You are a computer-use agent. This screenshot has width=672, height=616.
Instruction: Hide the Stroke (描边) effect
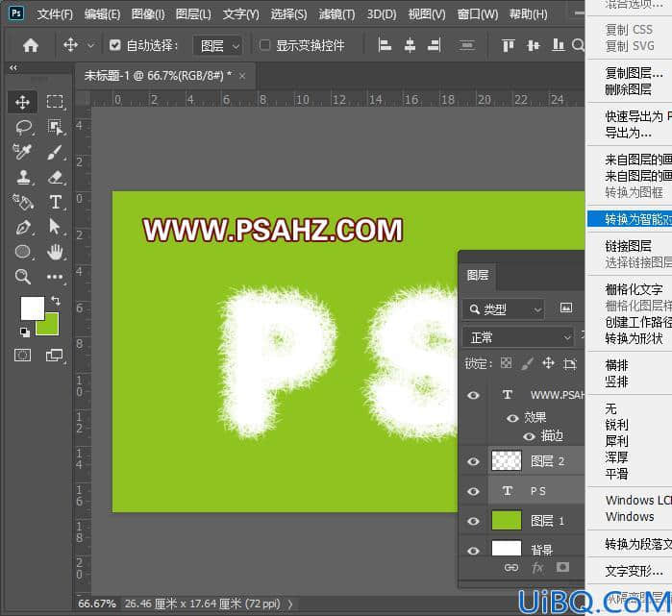click(530, 436)
